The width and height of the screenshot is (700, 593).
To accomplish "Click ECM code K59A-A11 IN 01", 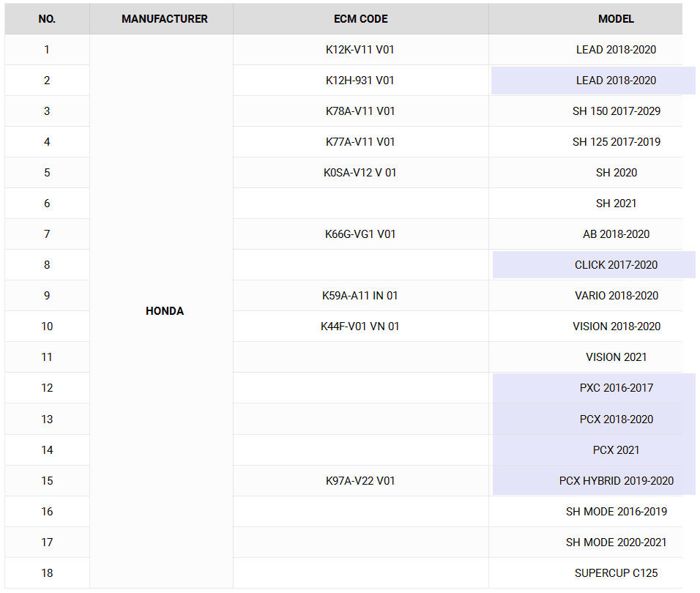I will point(360,296).
